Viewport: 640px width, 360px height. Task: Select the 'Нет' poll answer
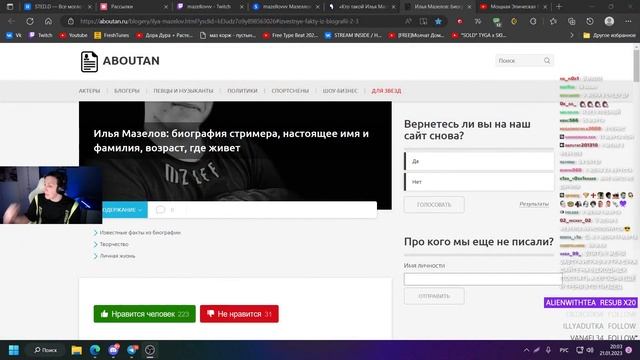pyautogui.click(x=479, y=182)
